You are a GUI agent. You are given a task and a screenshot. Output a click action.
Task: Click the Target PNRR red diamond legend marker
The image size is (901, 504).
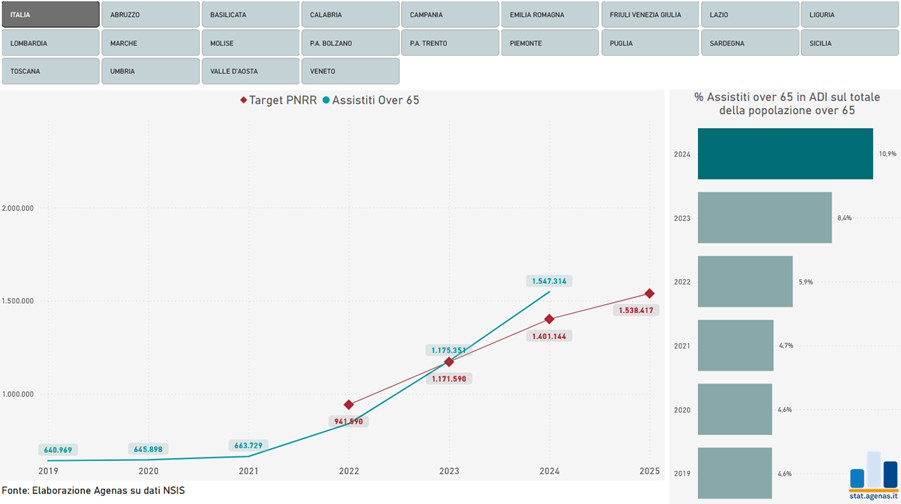(243, 100)
